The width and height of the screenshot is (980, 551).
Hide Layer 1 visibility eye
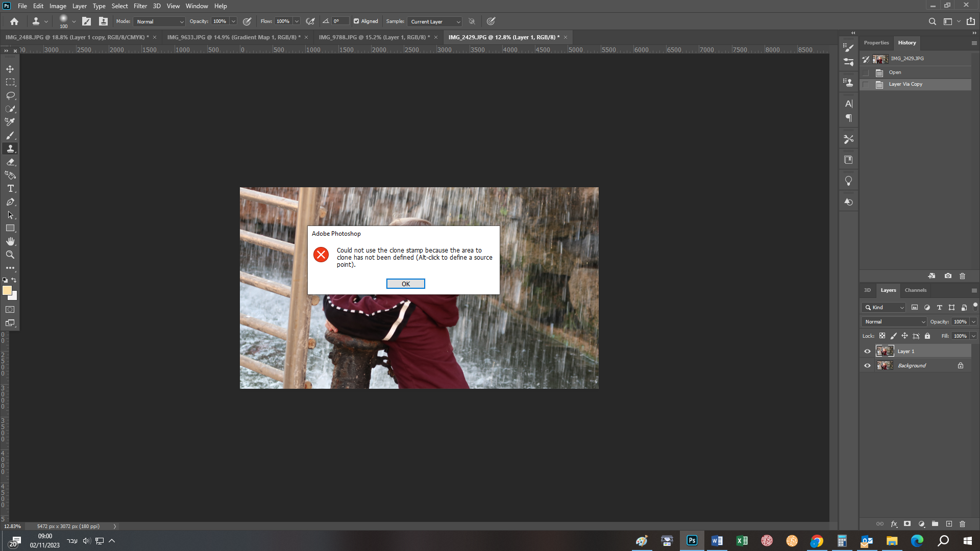coord(867,352)
